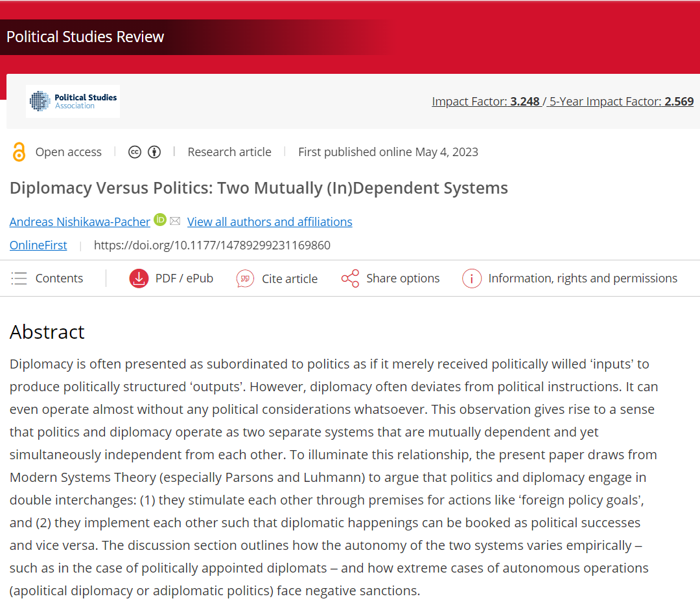Open the OnlineFirst link
The width and height of the screenshot is (700, 603).
[x=38, y=245]
